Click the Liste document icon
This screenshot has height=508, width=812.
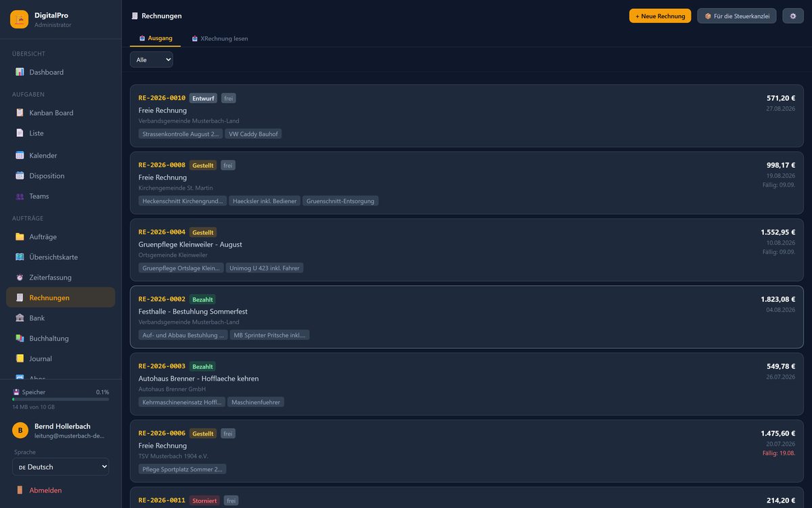point(20,133)
